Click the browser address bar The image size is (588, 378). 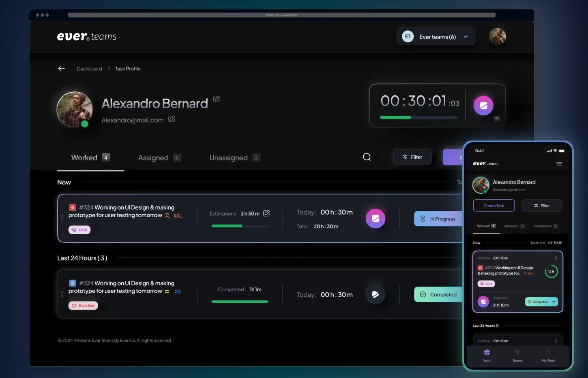click(x=282, y=15)
